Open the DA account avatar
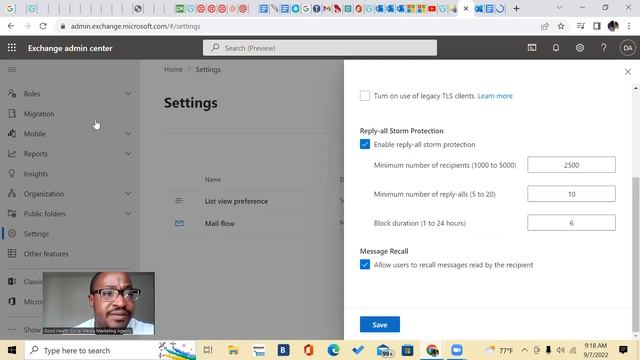This screenshot has height=360, width=640. tap(627, 48)
